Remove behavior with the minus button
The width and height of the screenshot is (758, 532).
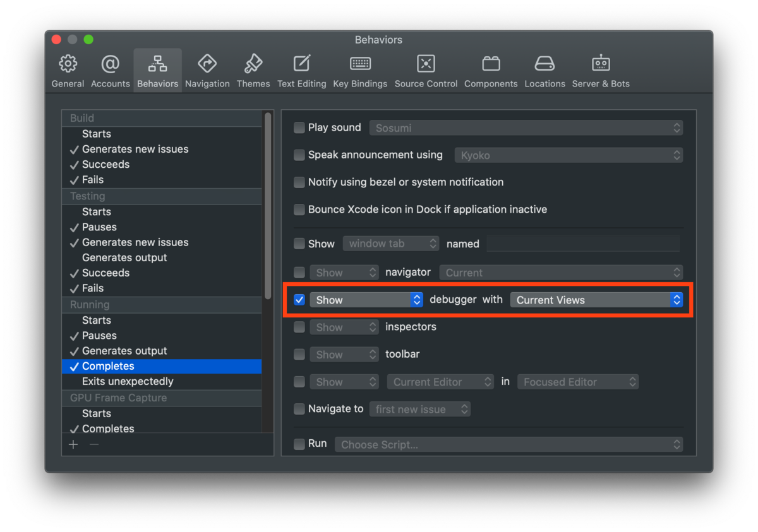click(94, 444)
